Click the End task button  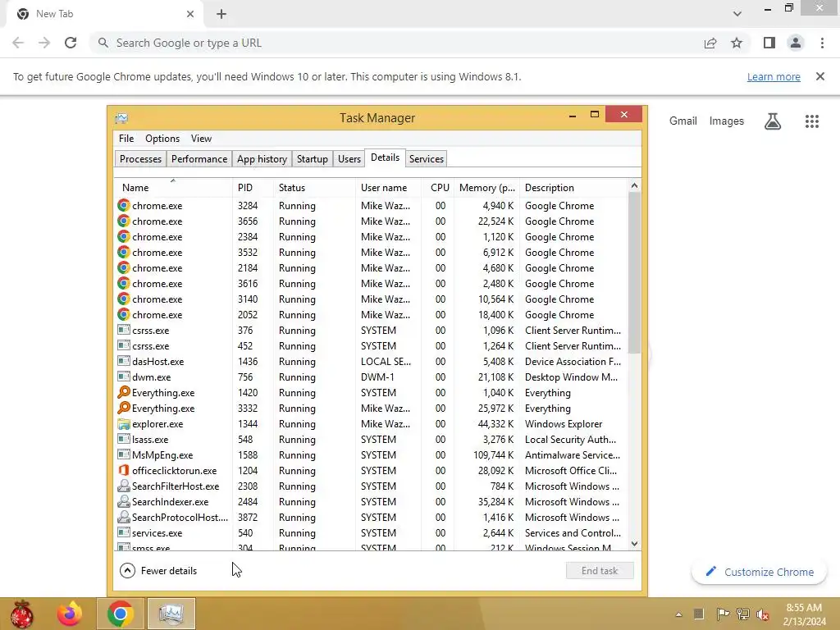coord(600,571)
